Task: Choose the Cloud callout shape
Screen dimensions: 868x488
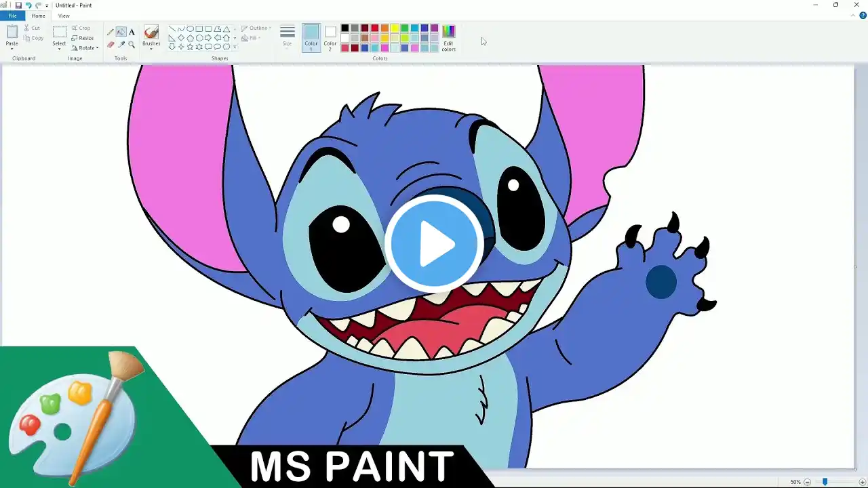Action: [226, 47]
